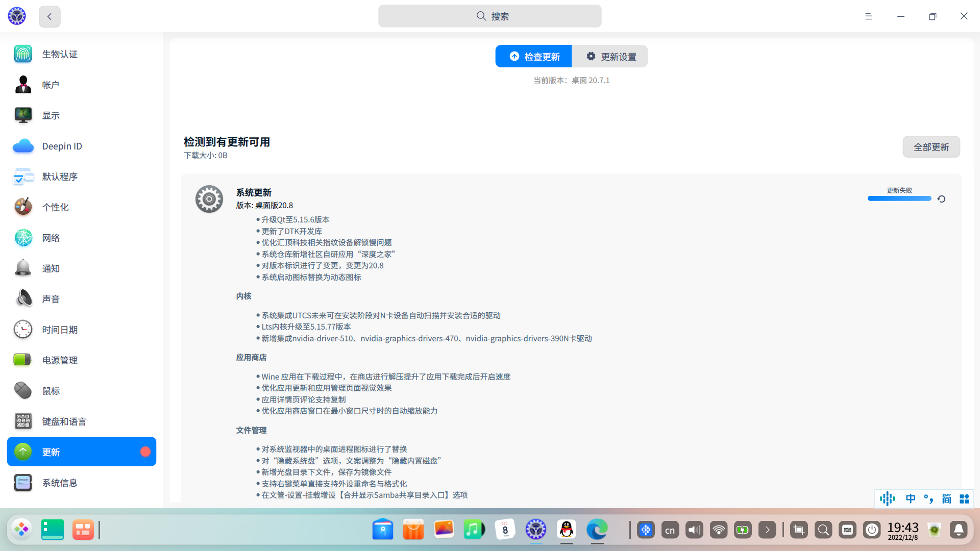Launch the Music player from the dock
The height and width of the screenshot is (551, 980).
tap(474, 530)
